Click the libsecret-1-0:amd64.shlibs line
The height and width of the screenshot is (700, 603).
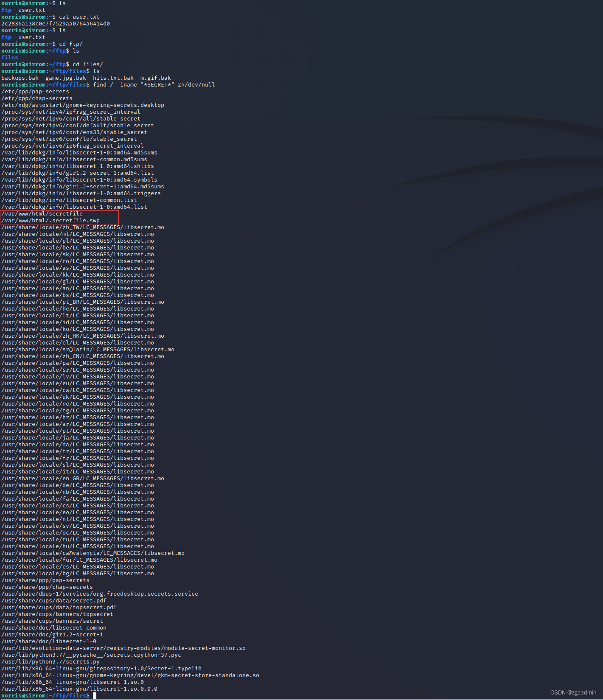(x=78, y=166)
